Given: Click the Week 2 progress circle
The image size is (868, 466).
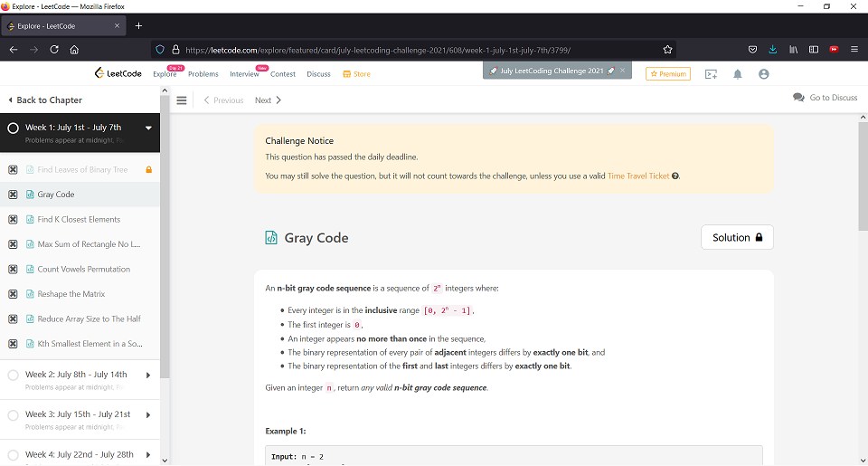Looking at the screenshot, I should click(x=14, y=376).
